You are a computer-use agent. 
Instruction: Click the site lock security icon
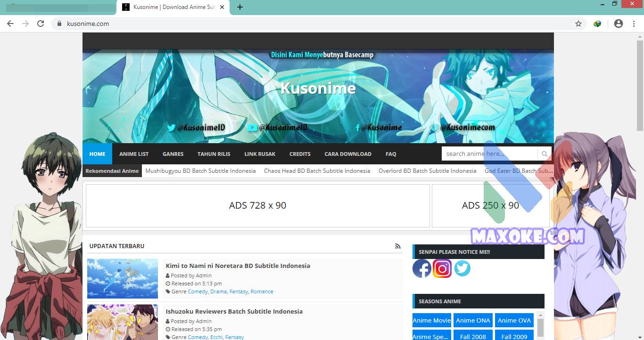point(59,24)
